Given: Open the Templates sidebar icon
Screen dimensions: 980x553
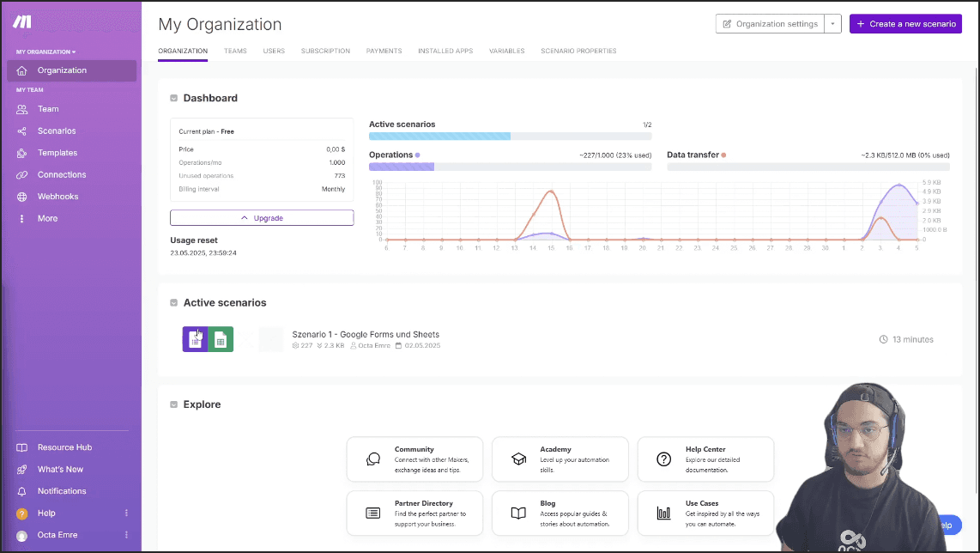Looking at the screenshot, I should 21,153.
